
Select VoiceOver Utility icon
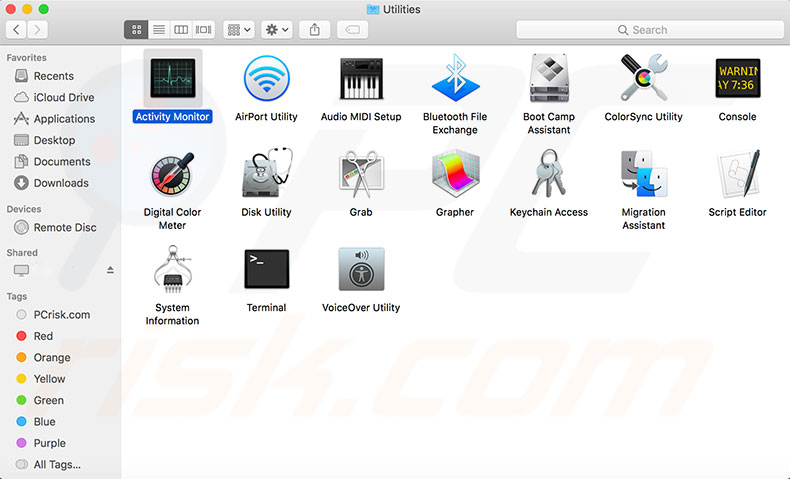pos(361,269)
